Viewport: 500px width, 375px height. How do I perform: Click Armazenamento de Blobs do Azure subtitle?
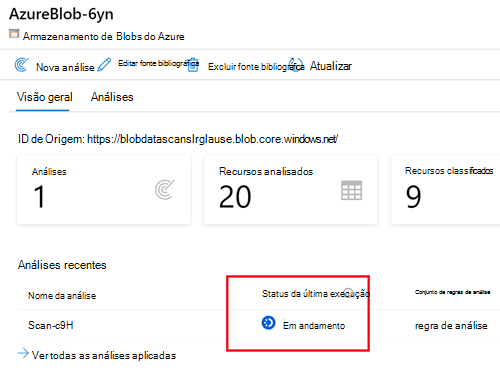point(104,36)
